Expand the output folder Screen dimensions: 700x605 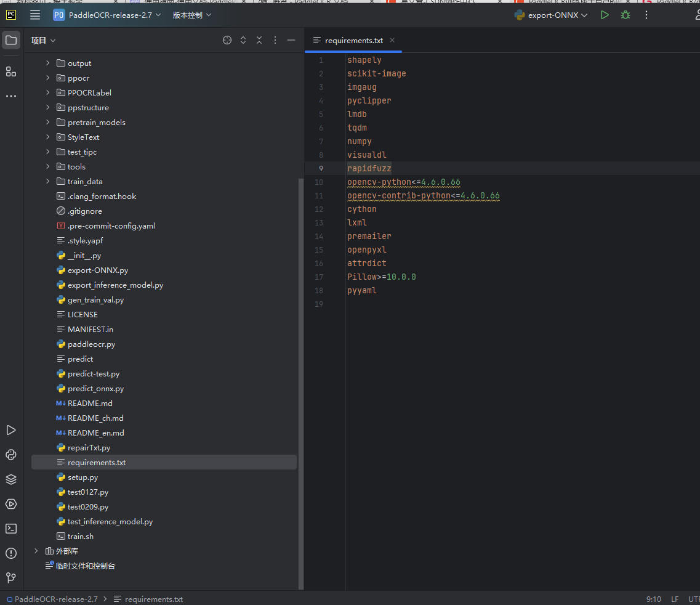pos(48,63)
